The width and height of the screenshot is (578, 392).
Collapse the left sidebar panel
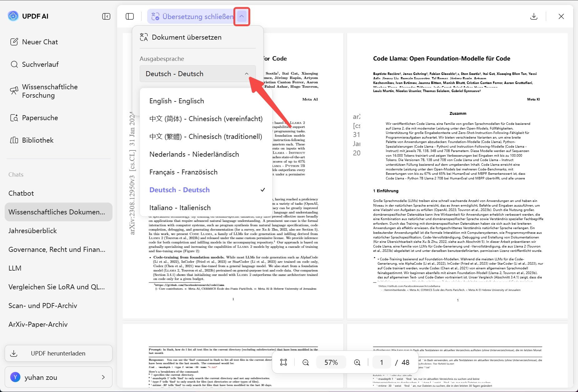pyautogui.click(x=106, y=16)
